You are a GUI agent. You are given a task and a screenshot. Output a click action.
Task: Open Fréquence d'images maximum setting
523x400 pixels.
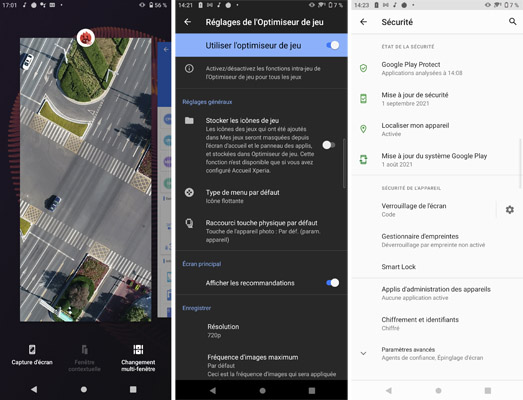(x=262, y=365)
